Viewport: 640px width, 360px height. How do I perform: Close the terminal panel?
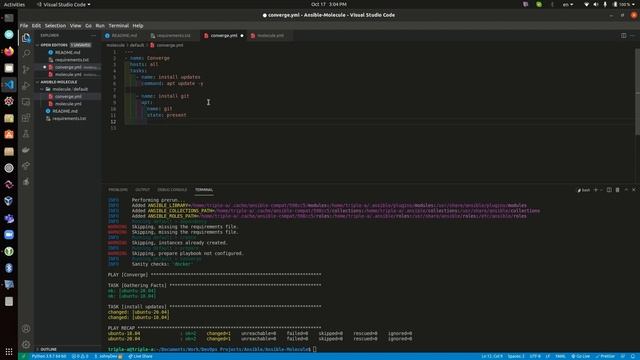[633, 190]
